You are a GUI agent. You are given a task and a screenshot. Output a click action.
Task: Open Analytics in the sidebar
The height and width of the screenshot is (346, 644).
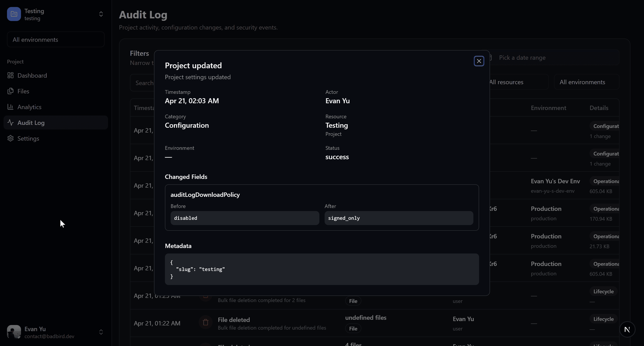pyautogui.click(x=56, y=107)
